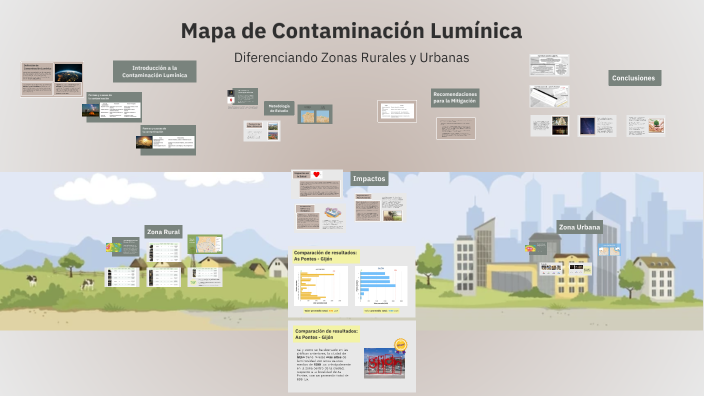Open the small slide with red square icon
This screenshot has width=704, height=396.
click(x=242, y=97)
